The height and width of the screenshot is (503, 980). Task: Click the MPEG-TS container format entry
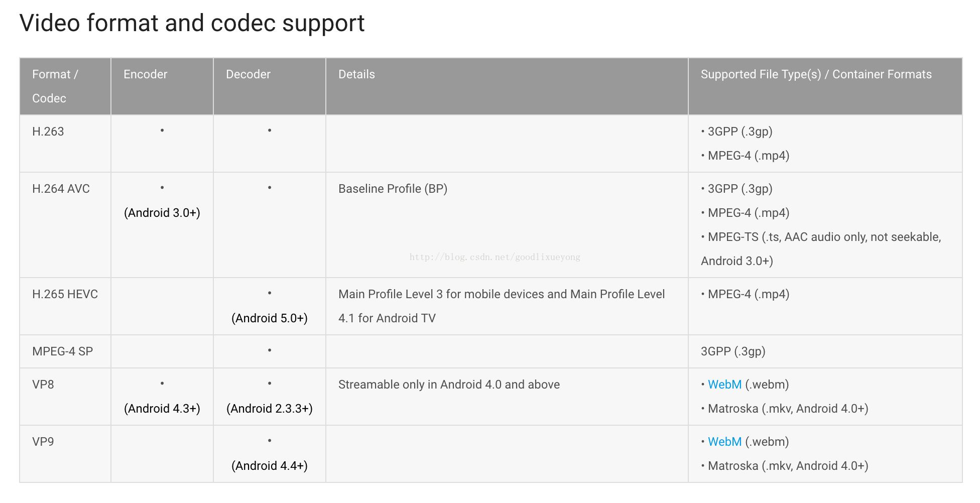pos(821,249)
